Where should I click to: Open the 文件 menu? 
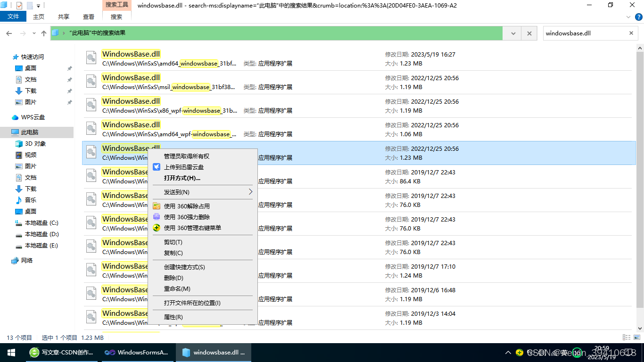13,16
